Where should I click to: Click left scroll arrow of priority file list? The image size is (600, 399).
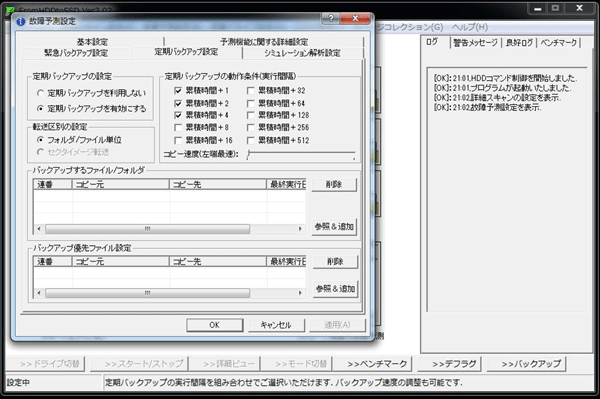coord(39,293)
